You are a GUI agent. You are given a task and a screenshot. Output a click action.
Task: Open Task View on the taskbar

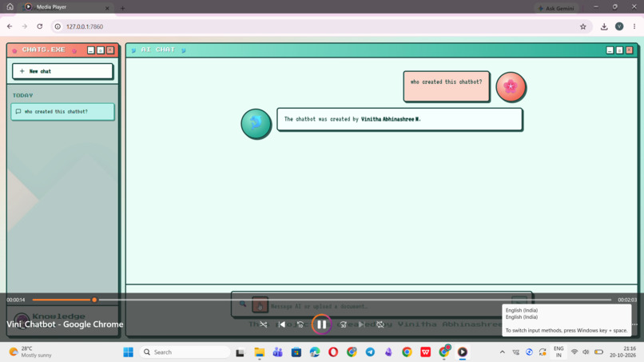click(x=241, y=352)
